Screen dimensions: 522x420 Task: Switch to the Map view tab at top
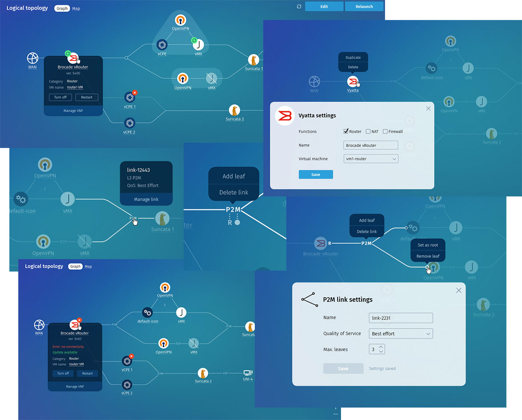[76, 8]
